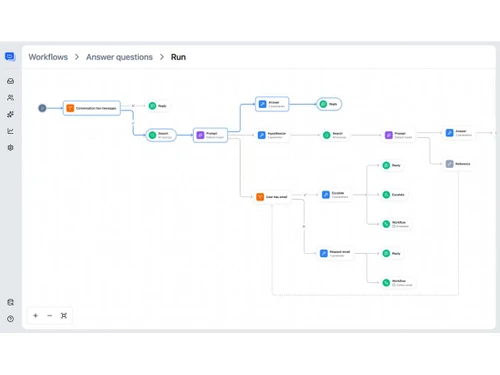This screenshot has height=375, width=500.
Task: Select the highlighted Answer node at top
Action: click(272, 104)
